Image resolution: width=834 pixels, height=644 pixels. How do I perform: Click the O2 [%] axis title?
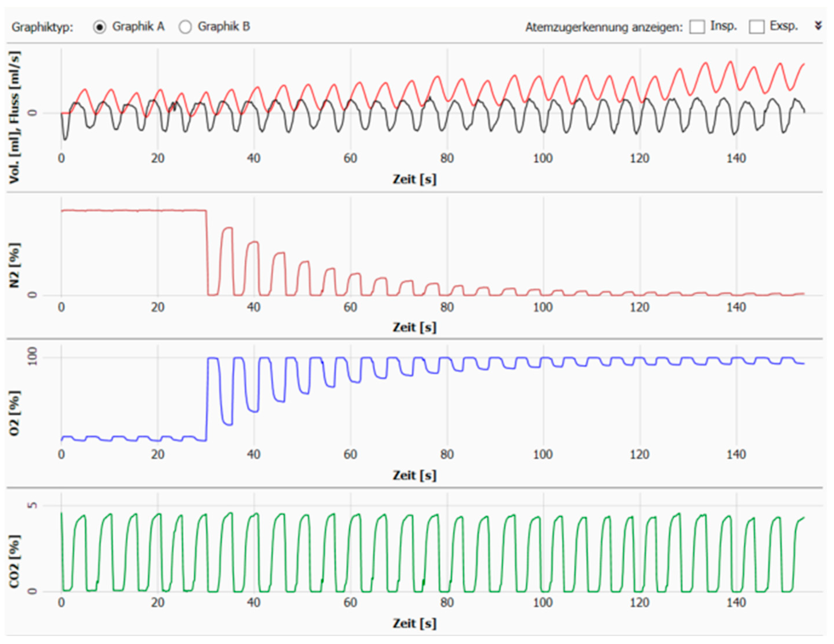tap(15, 413)
